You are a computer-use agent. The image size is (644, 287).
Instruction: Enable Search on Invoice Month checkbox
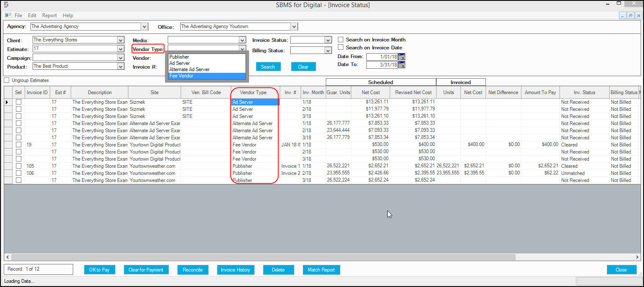(x=341, y=40)
